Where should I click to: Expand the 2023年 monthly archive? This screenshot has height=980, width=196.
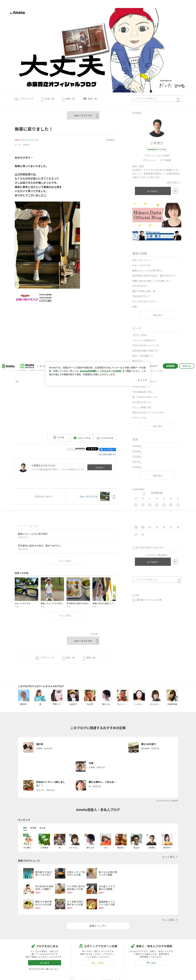click(137, 452)
